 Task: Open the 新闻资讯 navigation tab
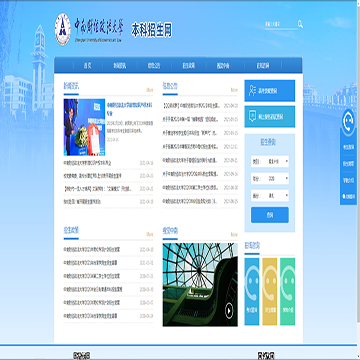tap(120, 66)
